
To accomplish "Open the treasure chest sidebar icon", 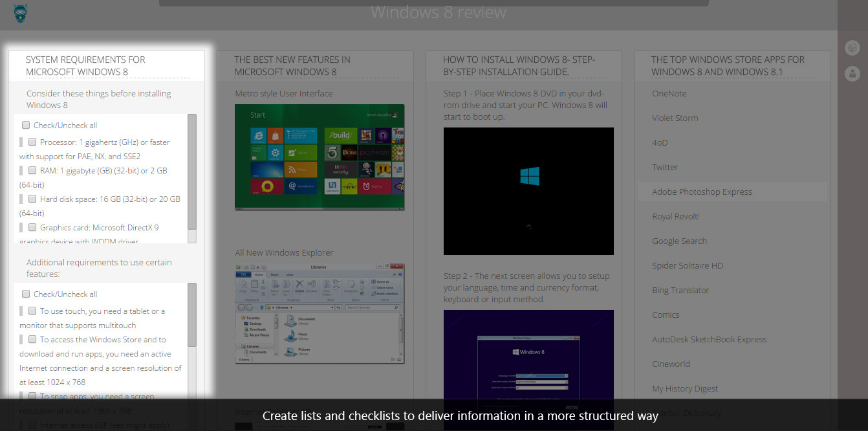I will (x=852, y=48).
